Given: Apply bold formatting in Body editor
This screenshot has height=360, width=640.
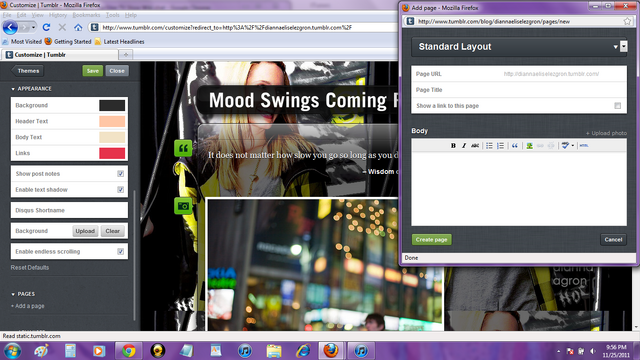Looking at the screenshot, I should [x=453, y=146].
